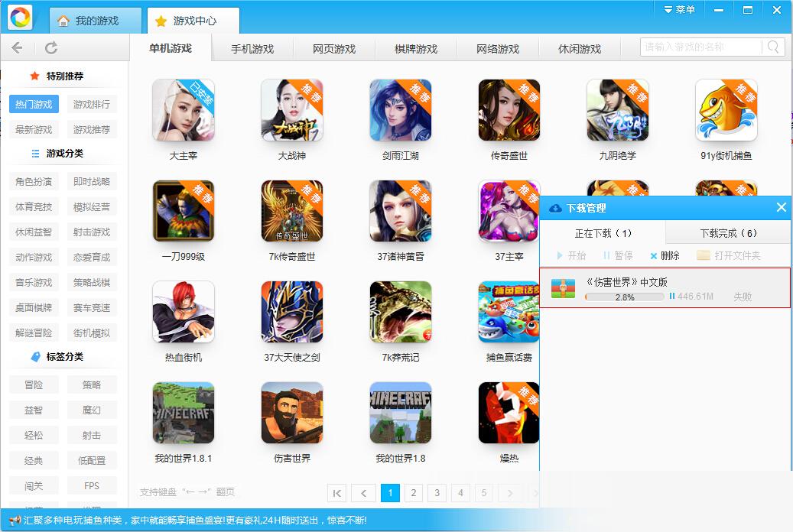Open the 91y街机捕鱼 fish icon
The image size is (793, 532).
point(726,110)
